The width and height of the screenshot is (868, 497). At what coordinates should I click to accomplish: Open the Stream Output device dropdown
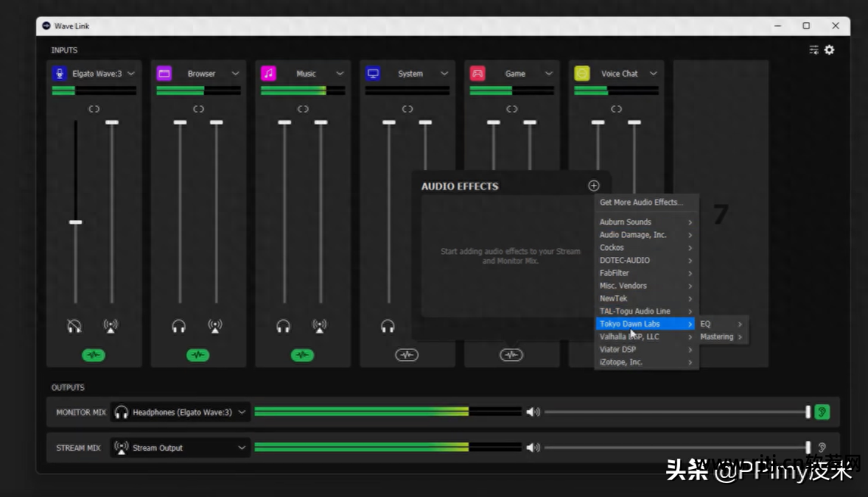181,448
